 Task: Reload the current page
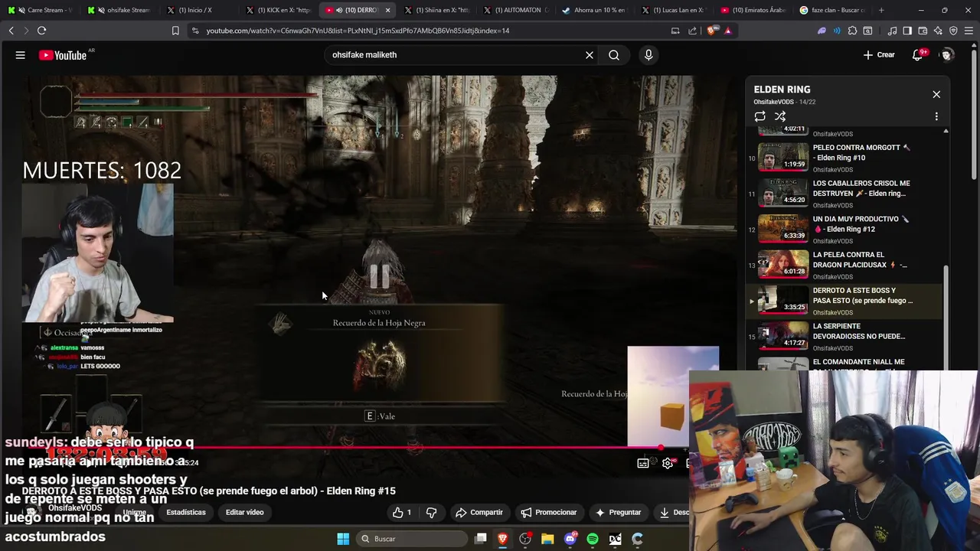(x=41, y=31)
